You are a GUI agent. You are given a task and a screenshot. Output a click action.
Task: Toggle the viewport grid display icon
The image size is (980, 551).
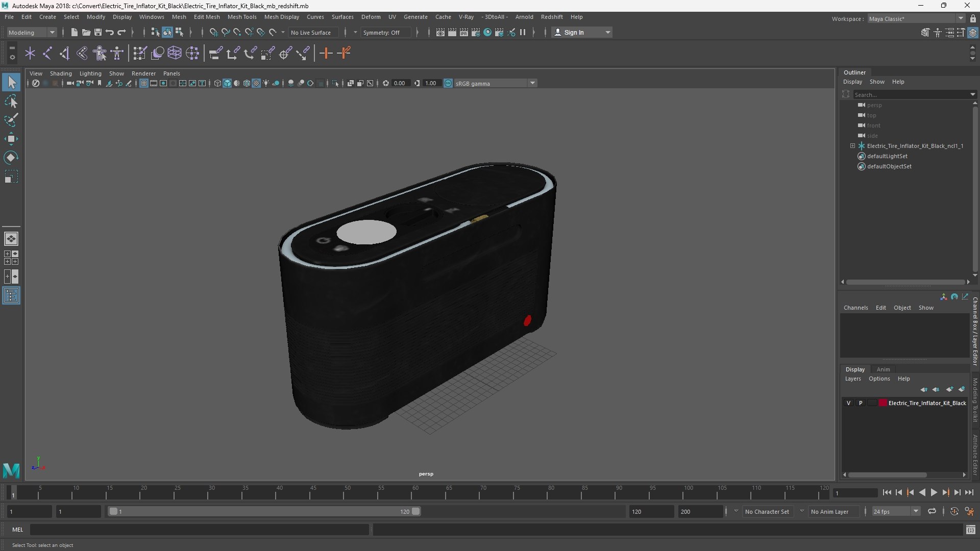(x=144, y=83)
